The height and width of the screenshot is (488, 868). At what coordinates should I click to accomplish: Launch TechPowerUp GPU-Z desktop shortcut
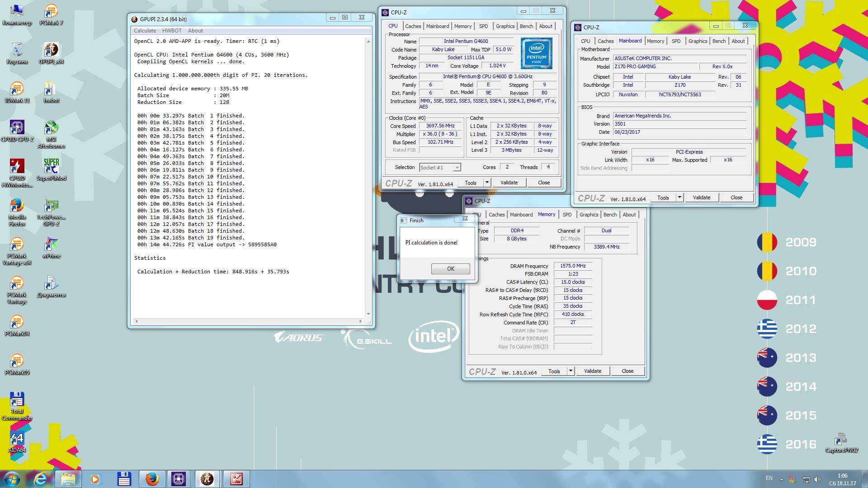pos(51,212)
